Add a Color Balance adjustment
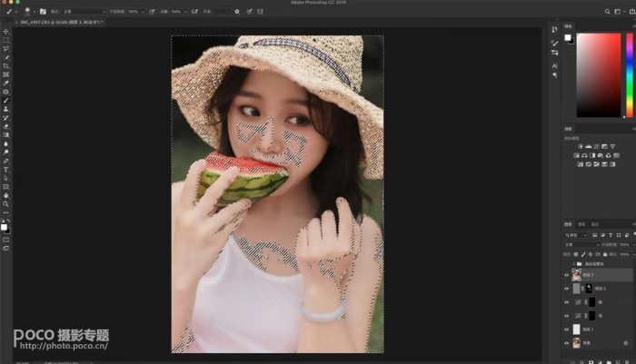The width and height of the screenshot is (636, 364). 584,155
